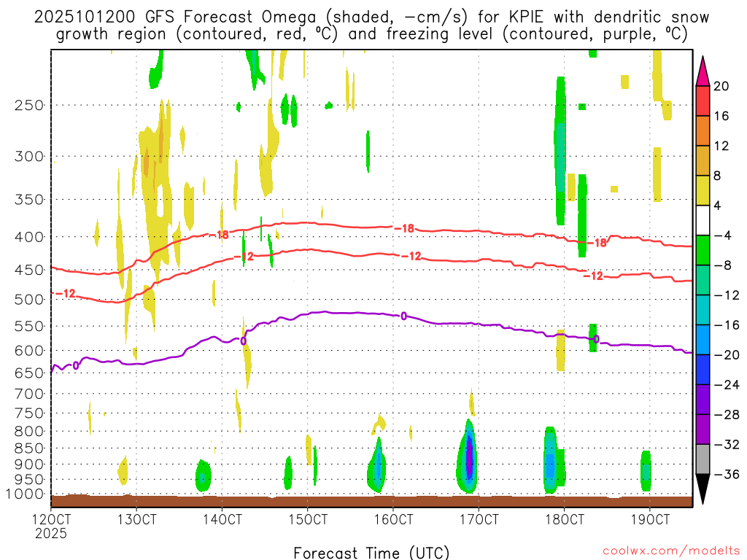Click the colorbar label 12

point(721,146)
